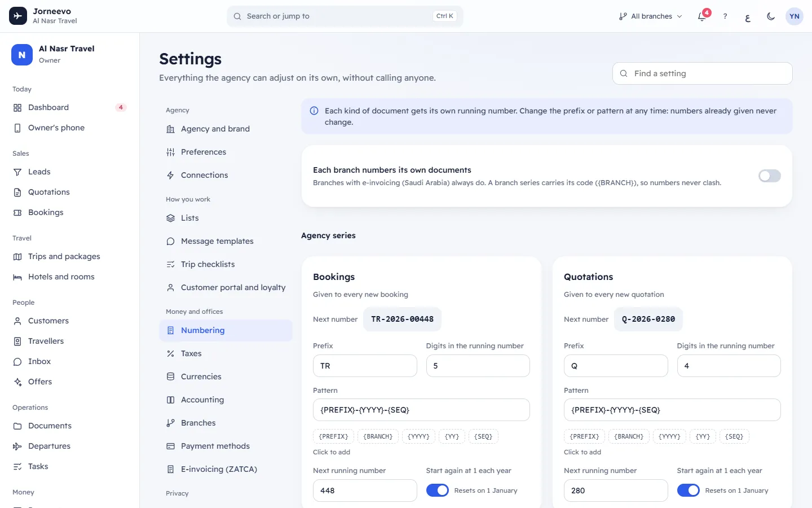This screenshot has height=508, width=812.
Task: Open Quotations in the sidebar
Action: (x=69, y=192)
